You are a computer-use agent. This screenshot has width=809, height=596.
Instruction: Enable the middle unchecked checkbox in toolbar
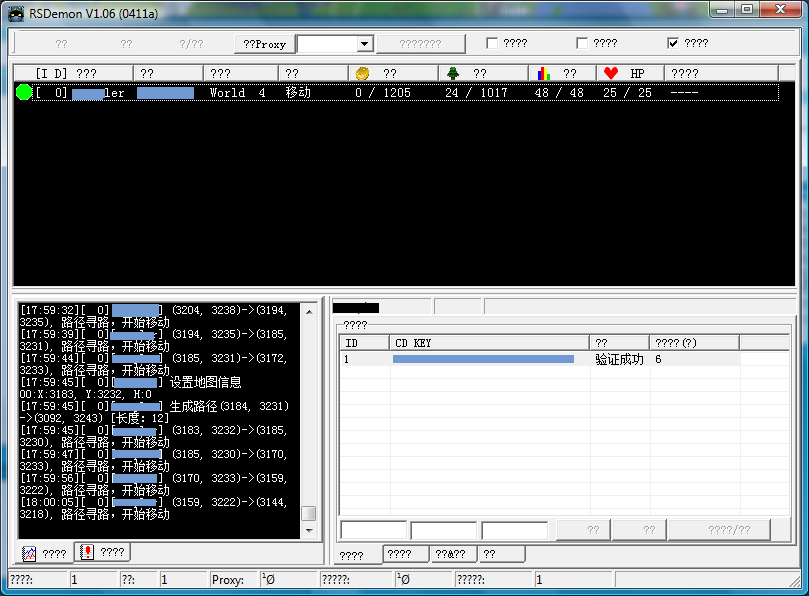(582, 44)
